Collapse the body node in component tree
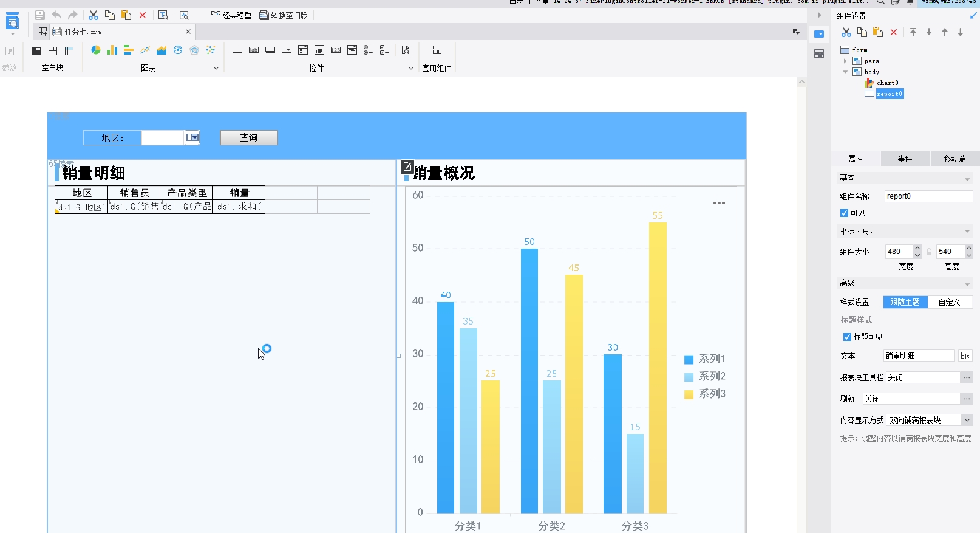The width and height of the screenshot is (980, 533). 845,72
